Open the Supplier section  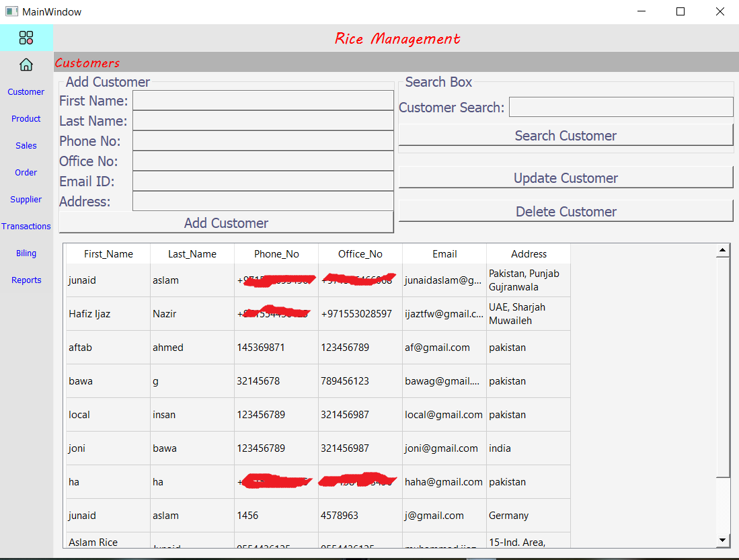[x=26, y=199]
